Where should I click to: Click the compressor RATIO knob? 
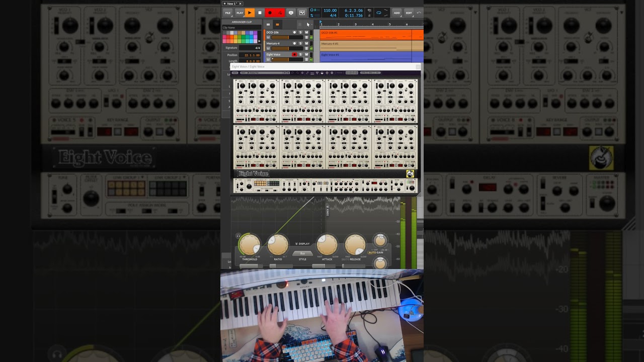coord(278,245)
